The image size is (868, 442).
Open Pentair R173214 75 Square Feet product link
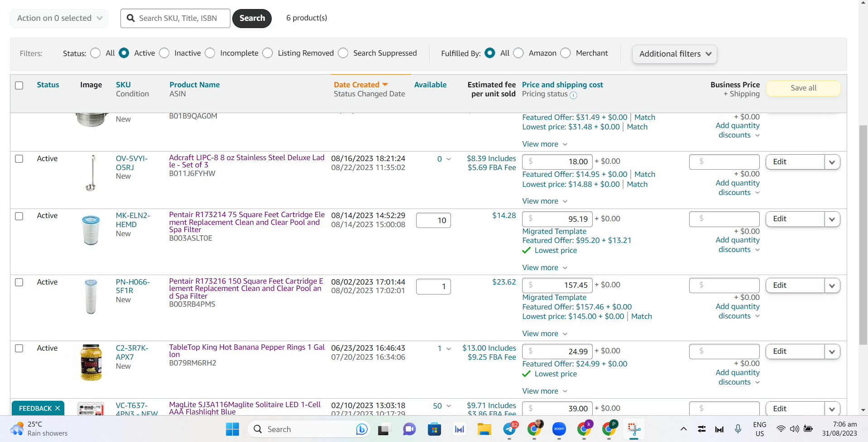point(247,222)
